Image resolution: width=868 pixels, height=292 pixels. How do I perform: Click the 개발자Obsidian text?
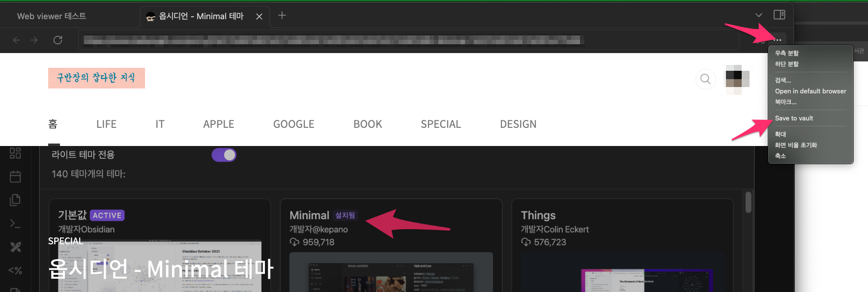(x=87, y=229)
